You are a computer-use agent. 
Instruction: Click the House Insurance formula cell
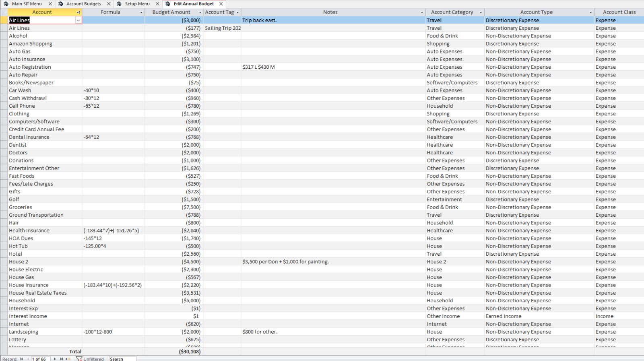pos(114,285)
